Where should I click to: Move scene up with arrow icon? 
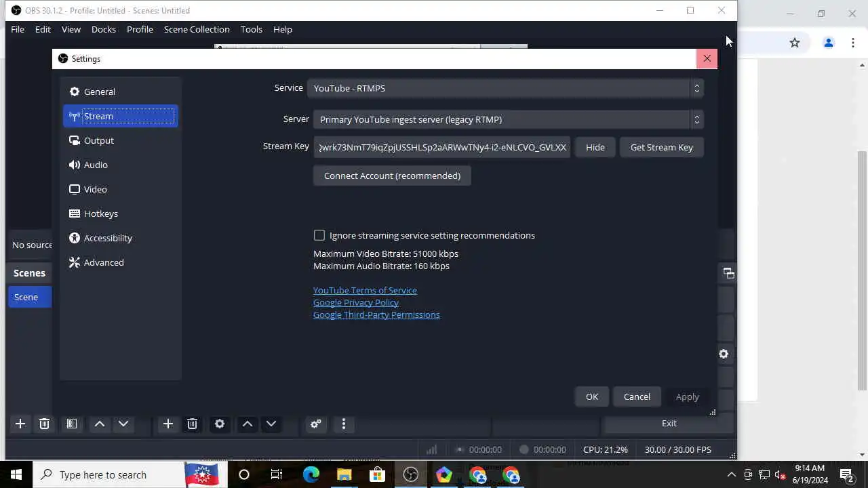(x=99, y=424)
